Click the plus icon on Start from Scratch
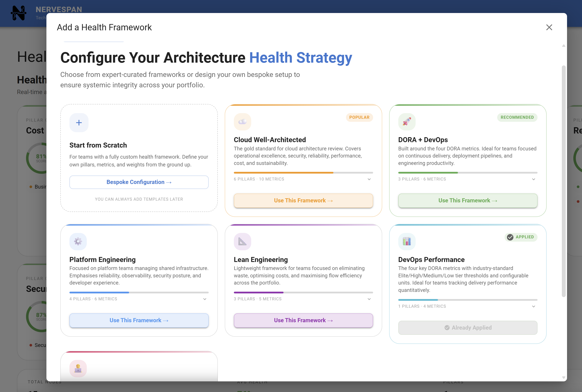The height and width of the screenshot is (392, 582). pyautogui.click(x=79, y=122)
